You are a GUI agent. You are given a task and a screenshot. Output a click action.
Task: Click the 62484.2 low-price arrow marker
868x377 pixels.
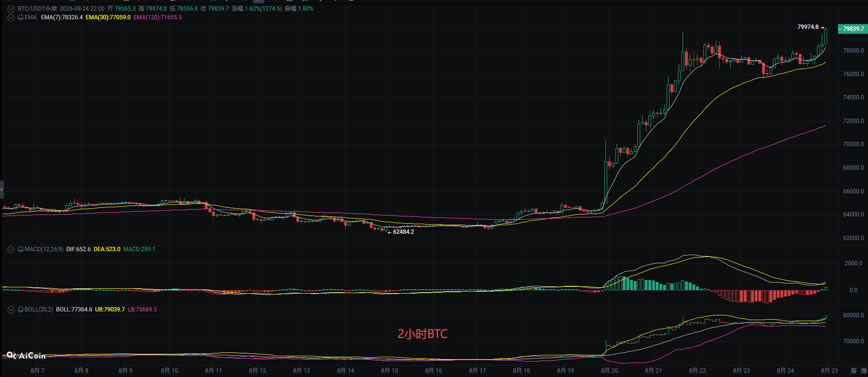click(x=401, y=232)
